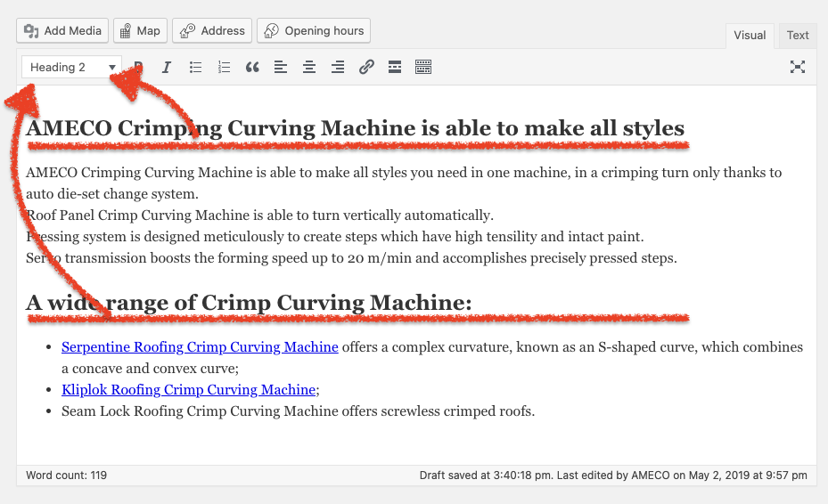
Task: Click the Opening hours button
Action: pyautogui.click(x=314, y=30)
